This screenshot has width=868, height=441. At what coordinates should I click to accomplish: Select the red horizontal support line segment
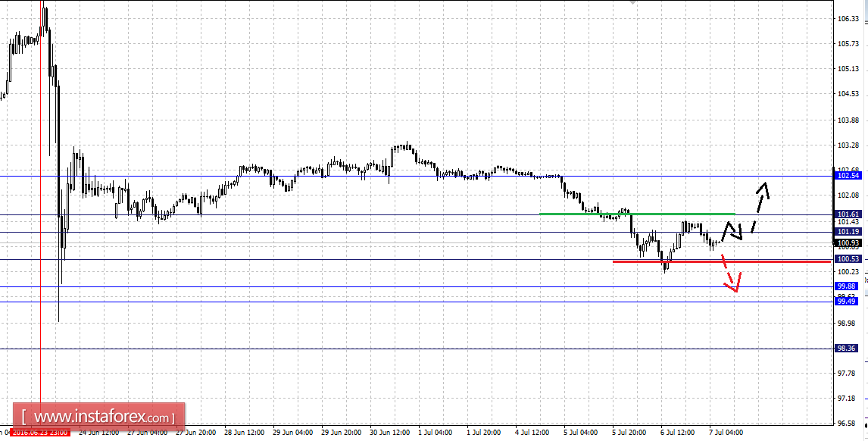point(722,261)
